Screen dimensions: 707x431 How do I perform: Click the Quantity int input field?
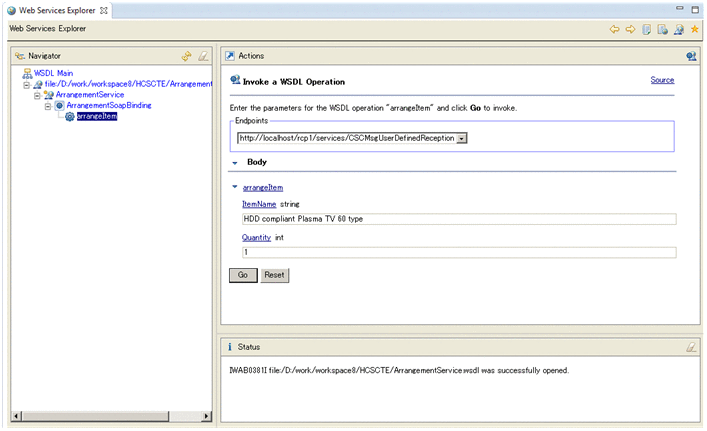point(458,252)
